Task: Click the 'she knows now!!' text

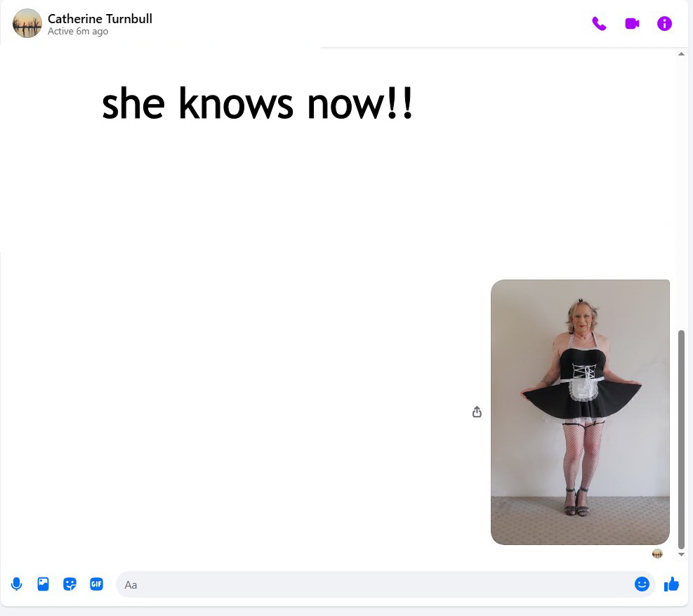Action: pyautogui.click(x=258, y=103)
